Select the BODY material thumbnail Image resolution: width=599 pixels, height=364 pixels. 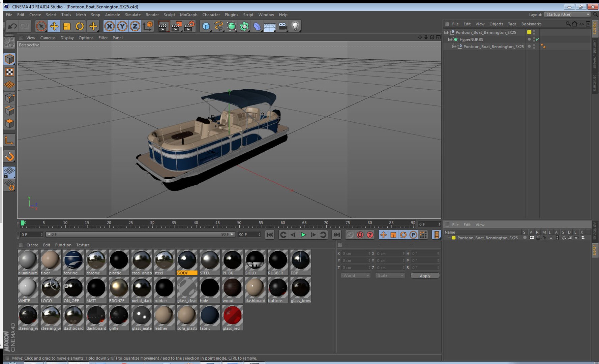187,262
